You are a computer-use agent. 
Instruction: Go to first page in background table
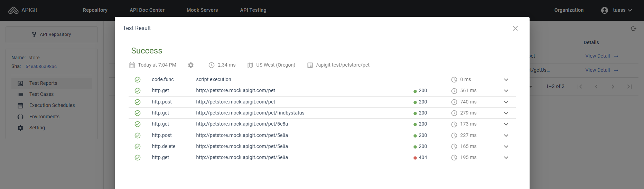[580, 87]
